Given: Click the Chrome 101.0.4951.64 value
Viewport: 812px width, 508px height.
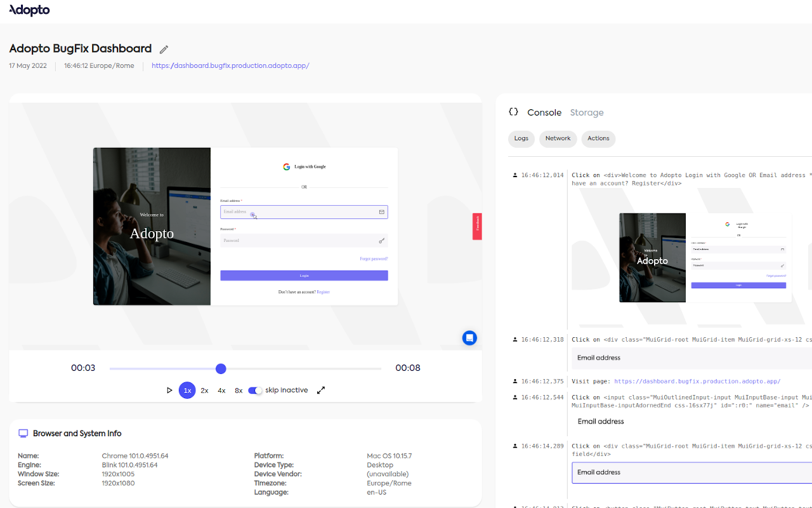Looking at the screenshot, I should [135, 456].
